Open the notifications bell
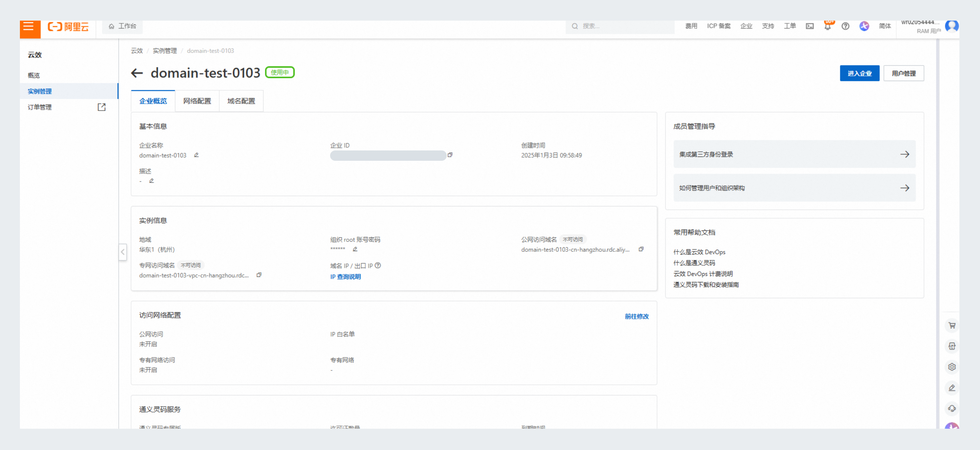This screenshot has height=450, width=980. 827,26
